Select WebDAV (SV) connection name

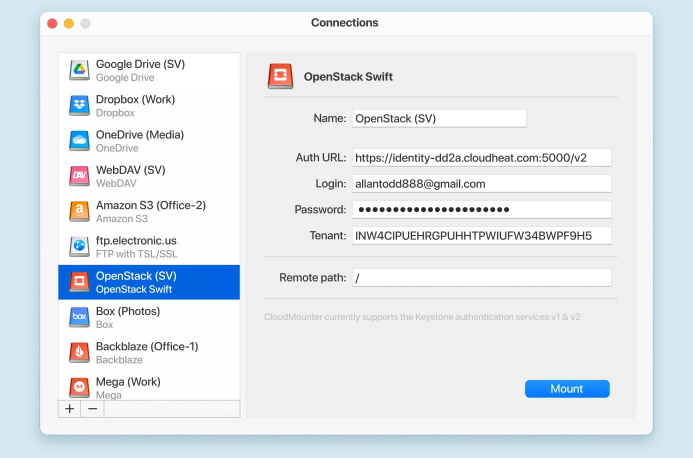(130, 170)
